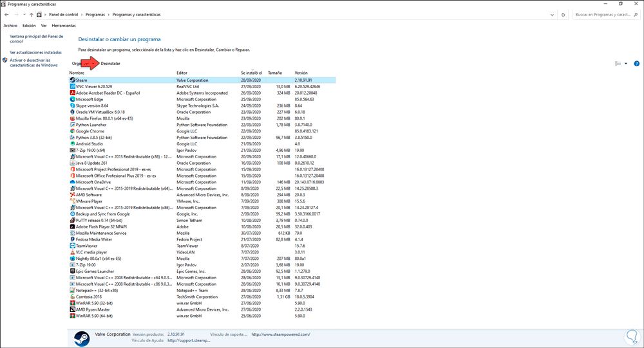Select the AMD Ryzen Master row
The image size is (644, 348).
pyautogui.click(x=202, y=309)
